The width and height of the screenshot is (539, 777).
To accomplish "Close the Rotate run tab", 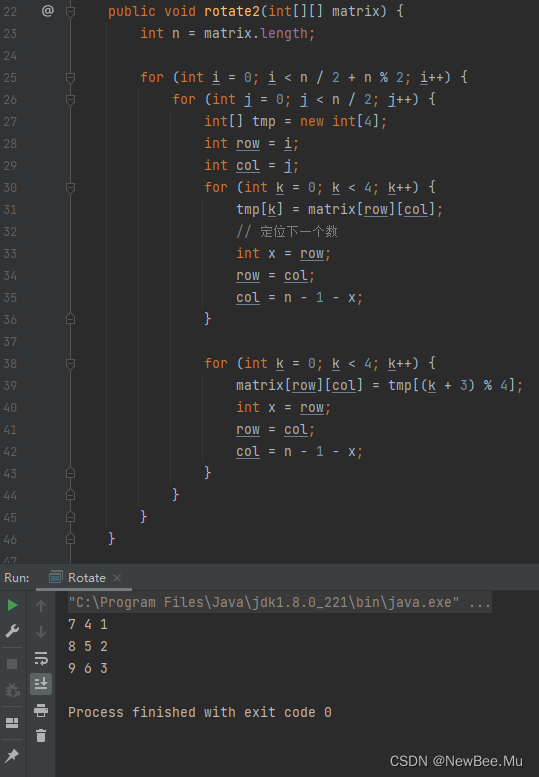I will pyautogui.click(x=117, y=578).
